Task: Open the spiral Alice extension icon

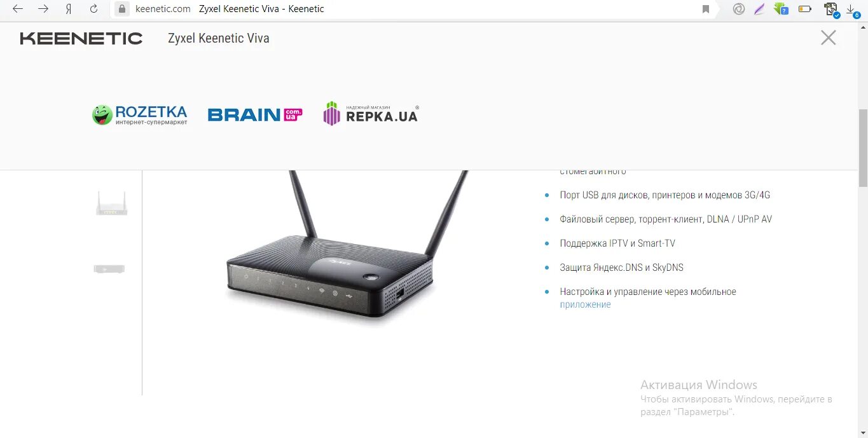Action: tap(738, 9)
